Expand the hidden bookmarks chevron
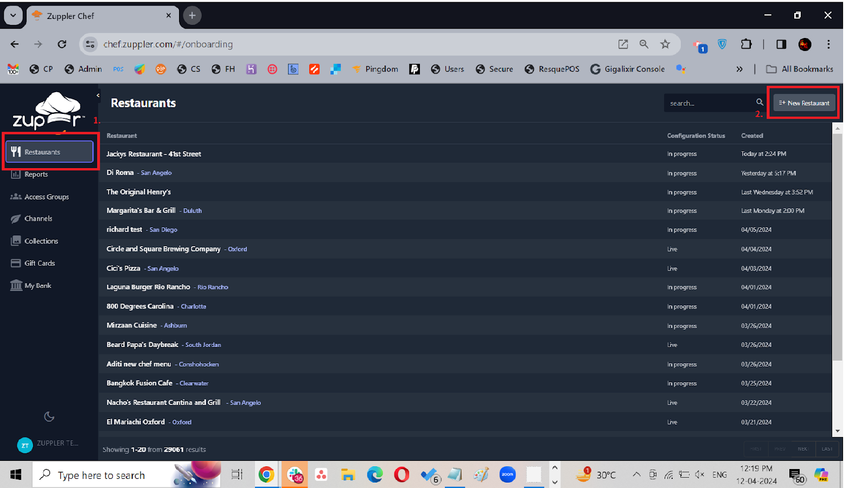Viewport: 868px width, 488px height. coord(739,69)
